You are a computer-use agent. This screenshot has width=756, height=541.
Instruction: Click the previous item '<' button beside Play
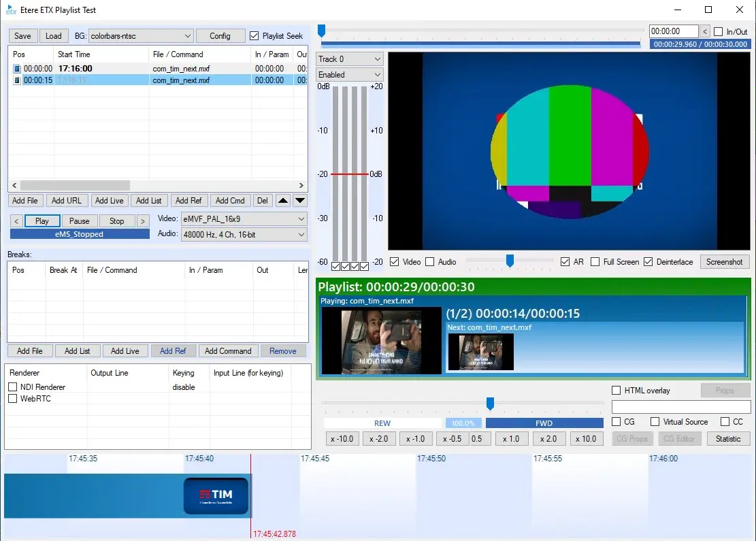(16, 221)
